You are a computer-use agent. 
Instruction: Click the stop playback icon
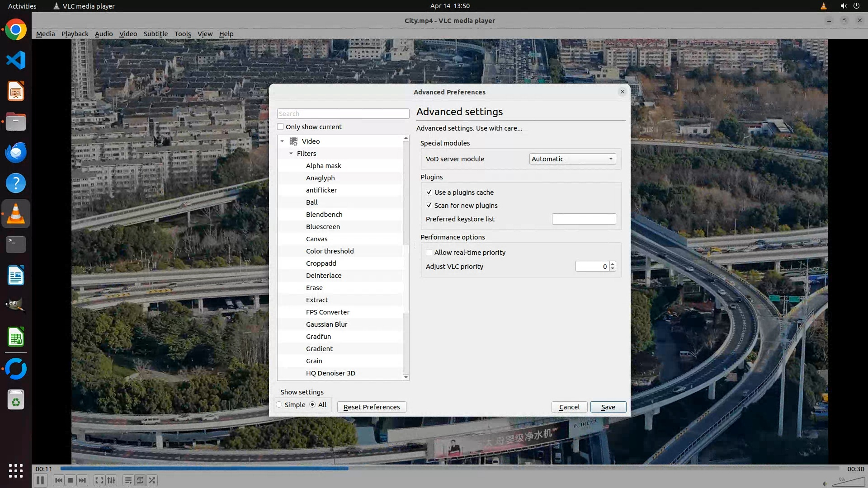point(71,480)
